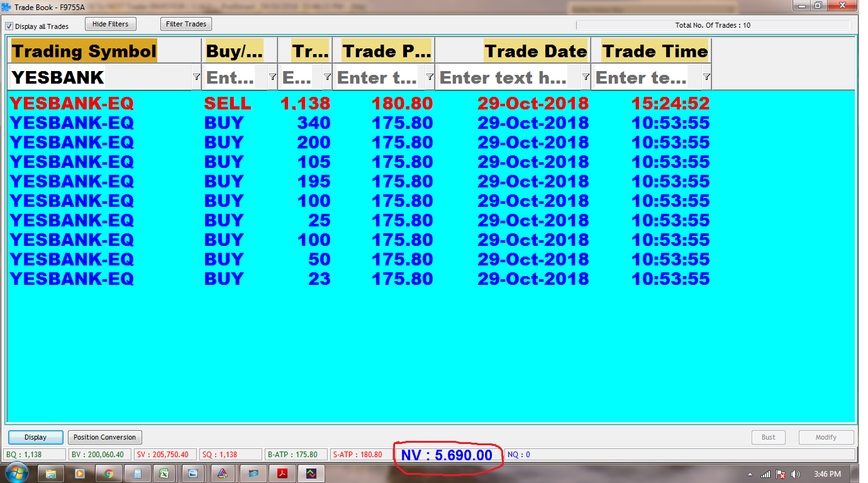
Task: Open Adobe Reader from the taskbar
Action: [282, 473]
